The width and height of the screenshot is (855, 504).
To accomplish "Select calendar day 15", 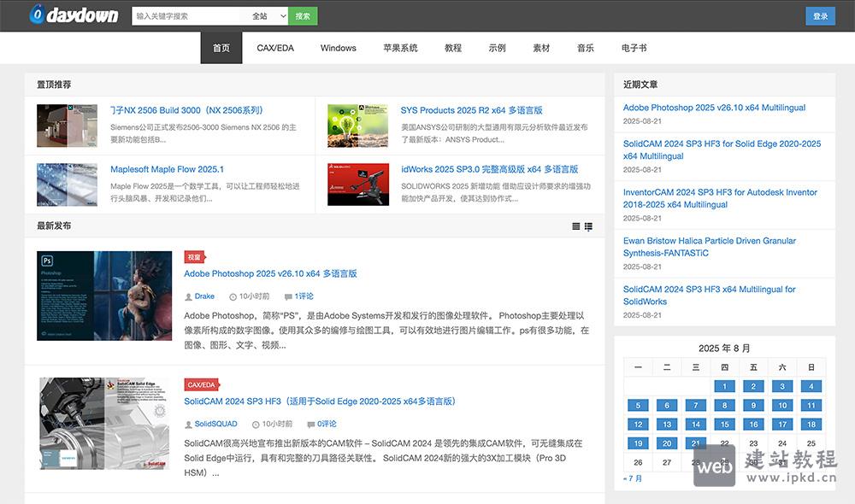I will (724, 425).
